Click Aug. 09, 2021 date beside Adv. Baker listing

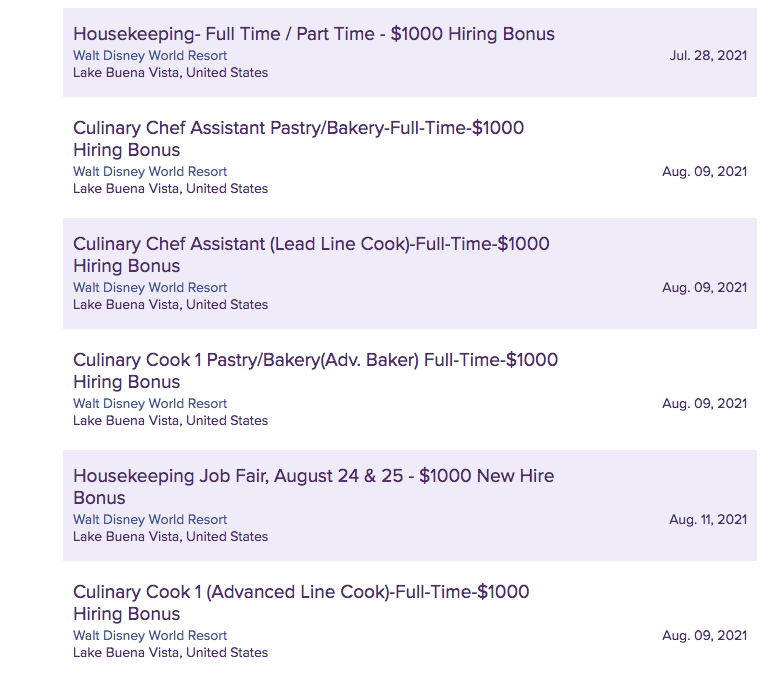point(704,404)
